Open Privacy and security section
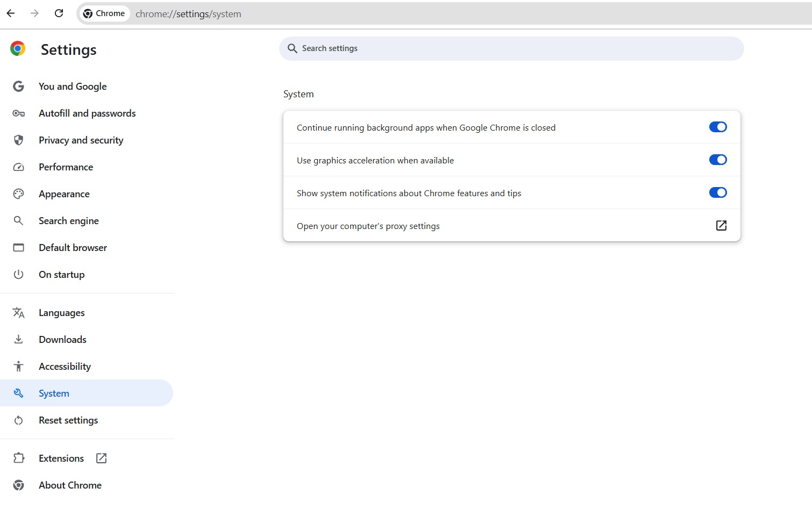This screenshot has width=812, height=509. pos(81,140)
